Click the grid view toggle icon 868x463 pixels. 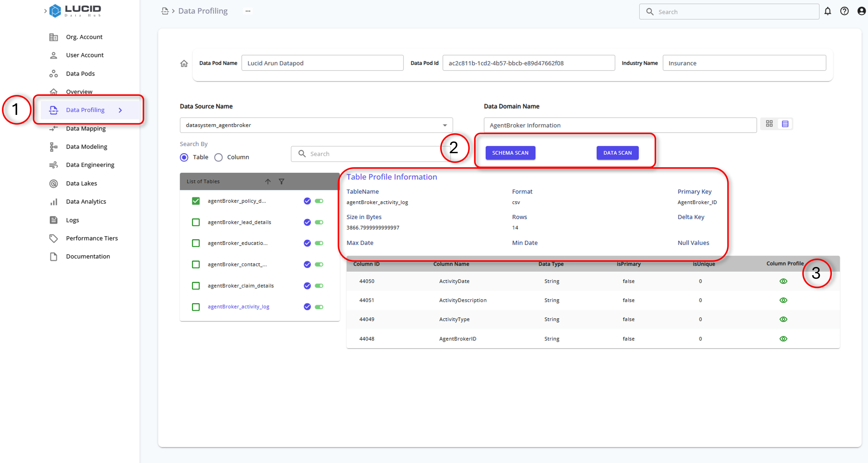pyautogui.click(x=769, y=124)
